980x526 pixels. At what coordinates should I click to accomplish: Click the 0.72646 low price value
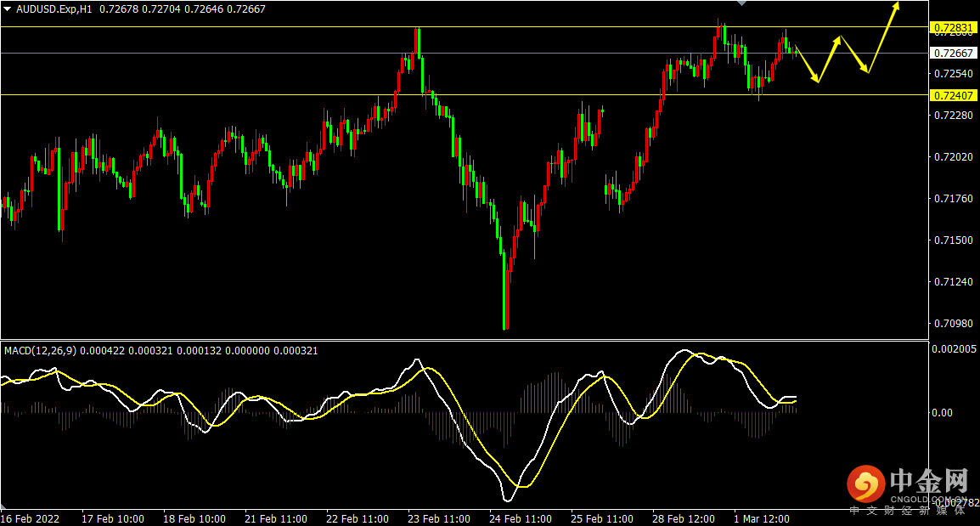(x=204, y=9)
